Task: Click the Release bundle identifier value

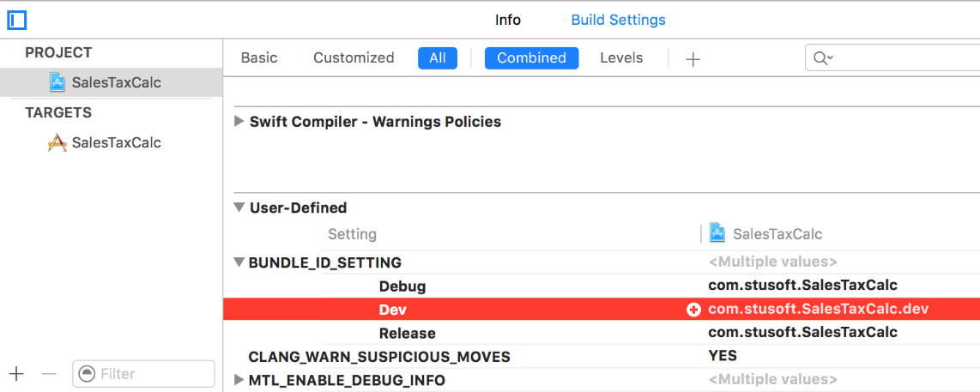Action: (802, 333)
